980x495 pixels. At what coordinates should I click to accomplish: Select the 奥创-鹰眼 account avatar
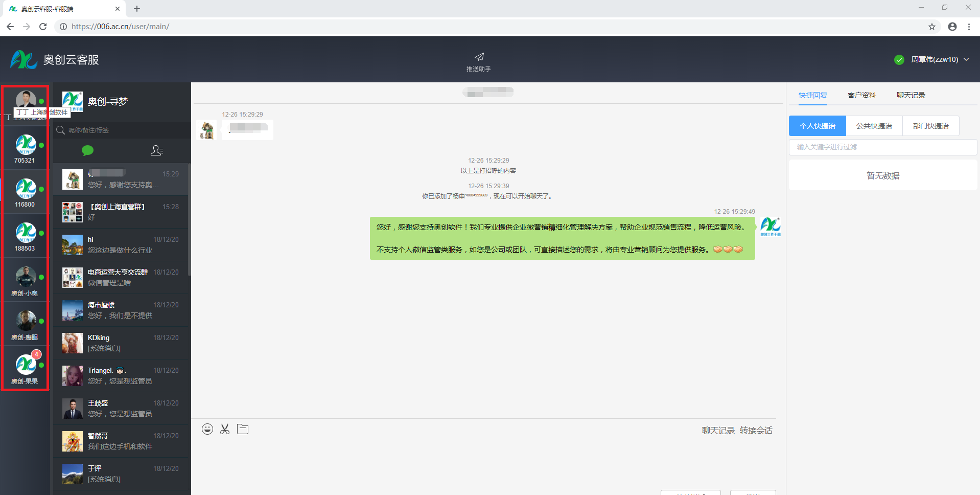[x=26, y=321]
